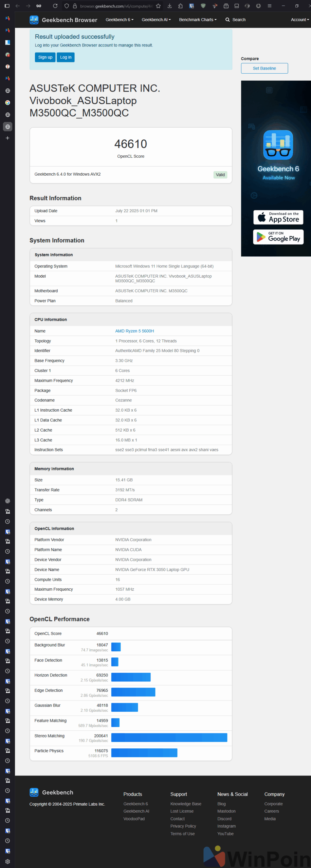Toggle the browser sidebar panel icon

pyautogui.click(x=7, y=6)
